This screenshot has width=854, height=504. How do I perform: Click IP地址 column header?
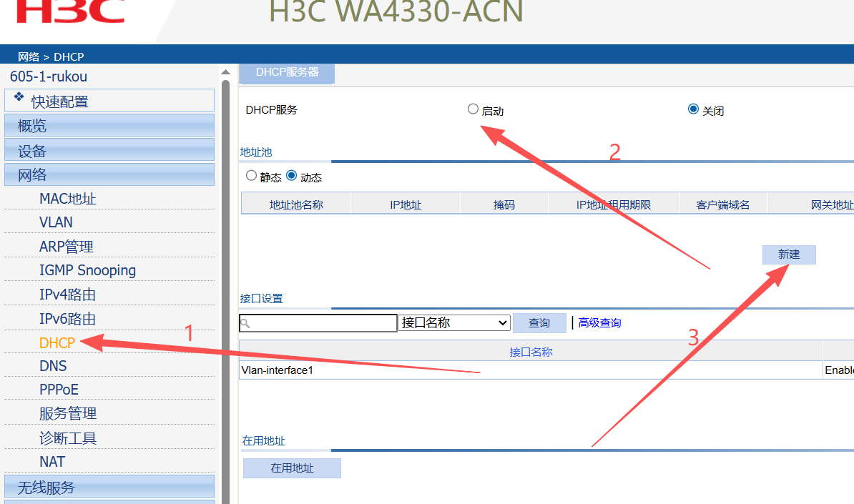tap(406, 204)
